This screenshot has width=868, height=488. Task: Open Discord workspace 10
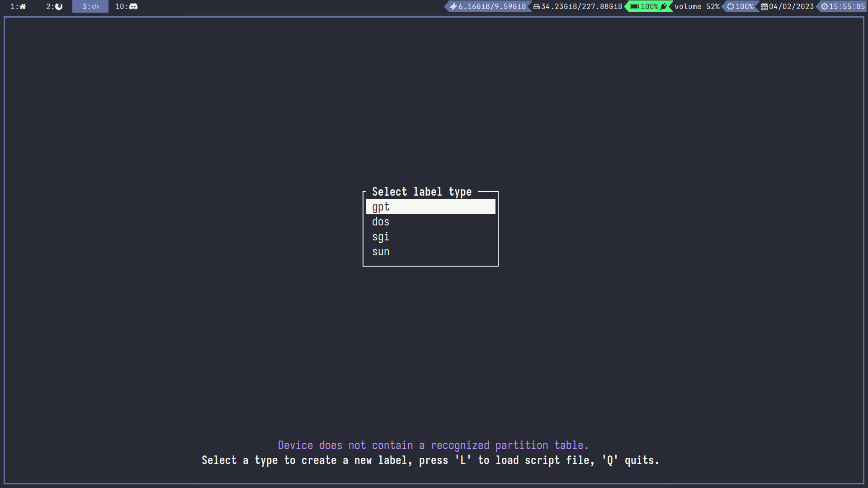point(126,6)
